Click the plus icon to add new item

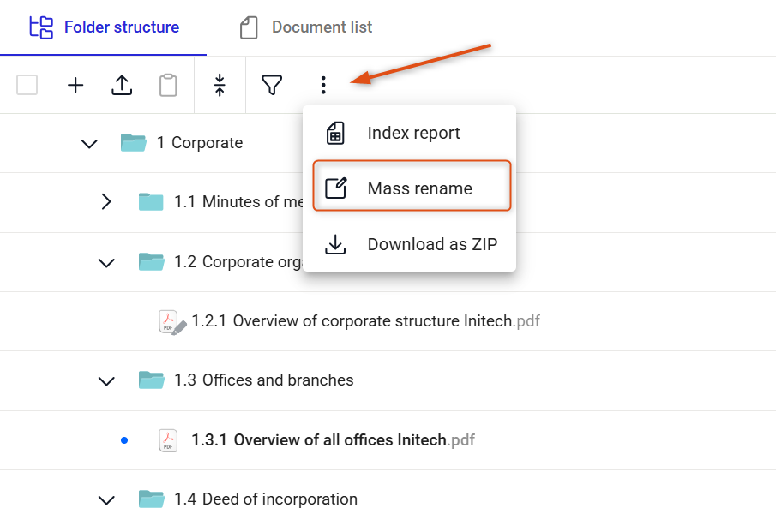tap(75, 85)
